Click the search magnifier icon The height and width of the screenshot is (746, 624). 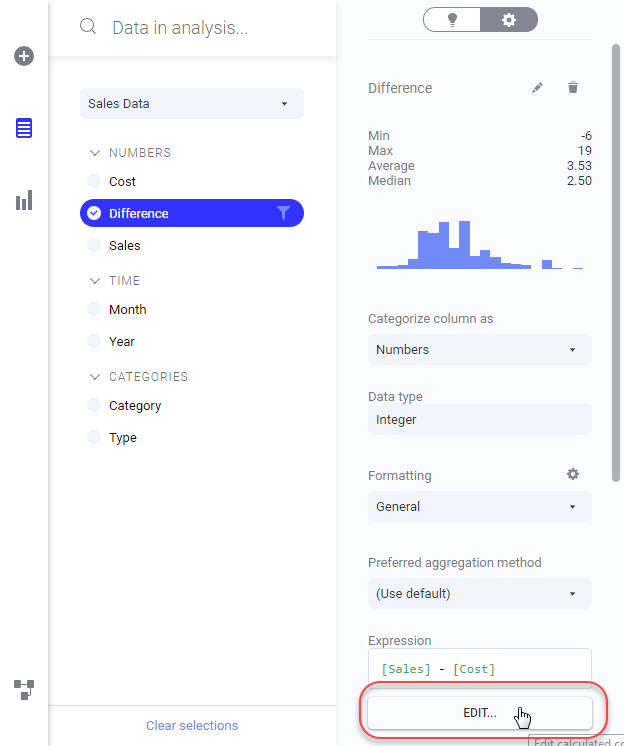tap(88, 27)
